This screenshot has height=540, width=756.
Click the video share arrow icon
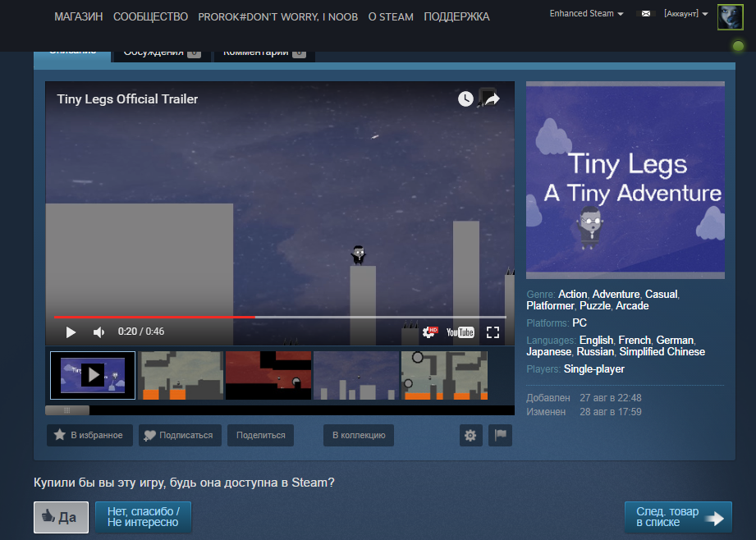coord(492,98)
